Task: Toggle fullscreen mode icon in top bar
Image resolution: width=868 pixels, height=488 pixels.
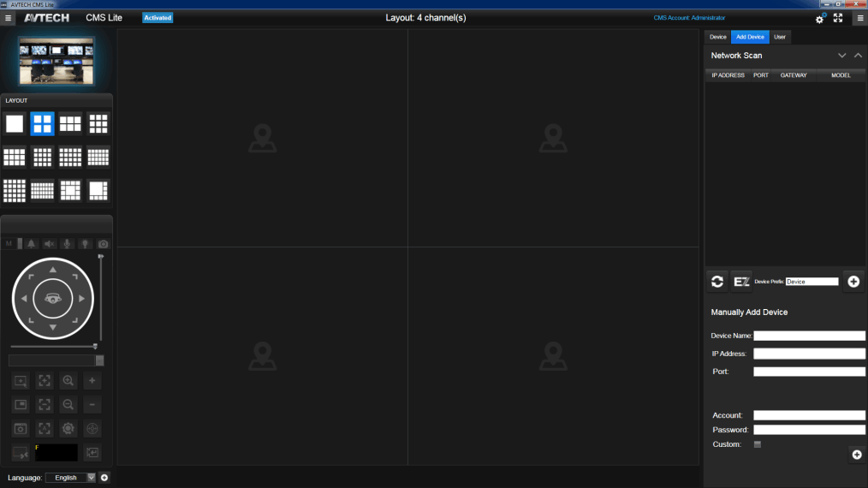Action: point(838,18)
